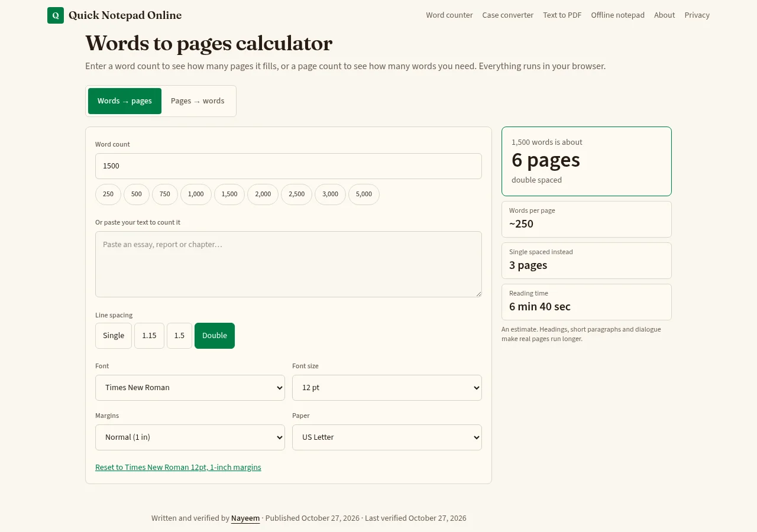Open Word counter in top navigation
757x532 pixels.
(x=449, y=15)
